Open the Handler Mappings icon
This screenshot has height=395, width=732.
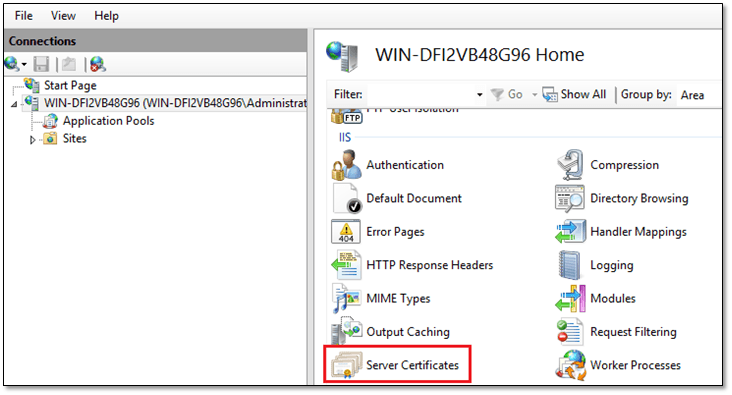point(570,232)
